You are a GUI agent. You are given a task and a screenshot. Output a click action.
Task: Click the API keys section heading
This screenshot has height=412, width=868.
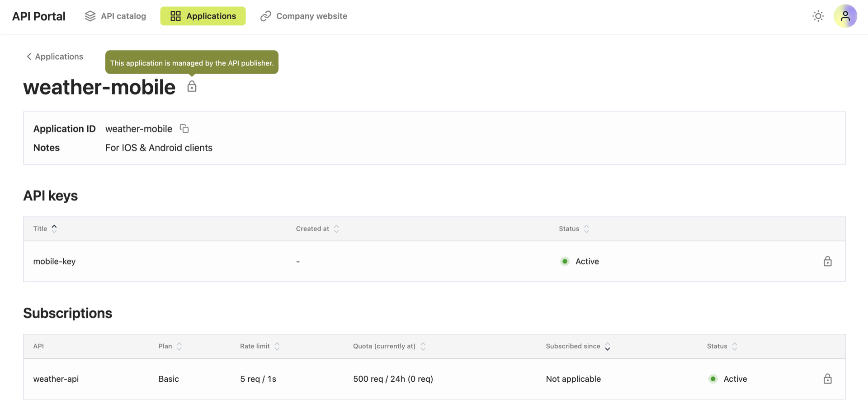tap(51, 196)
